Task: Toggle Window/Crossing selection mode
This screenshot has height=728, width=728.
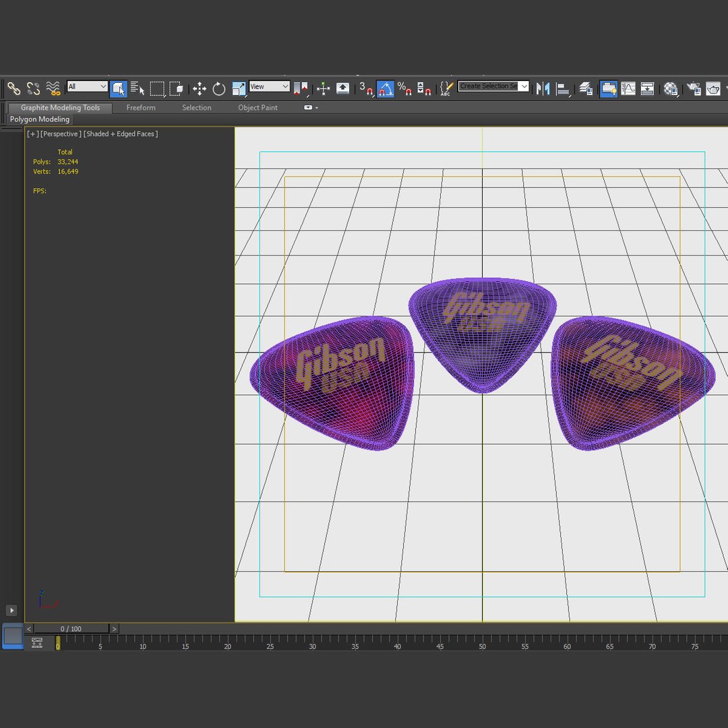Action: click(177, 88)
